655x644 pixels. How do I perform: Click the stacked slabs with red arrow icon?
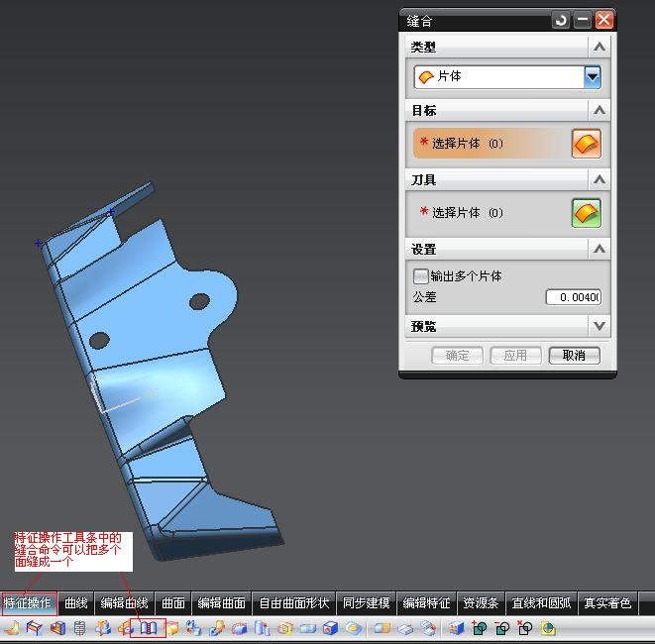[x=428, y=628]
